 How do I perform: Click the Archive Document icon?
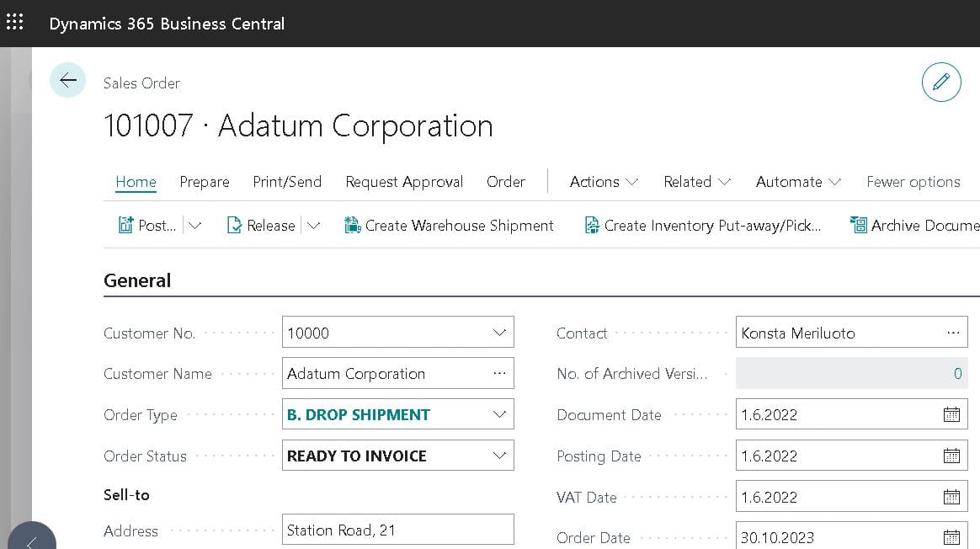pos(859,225)
